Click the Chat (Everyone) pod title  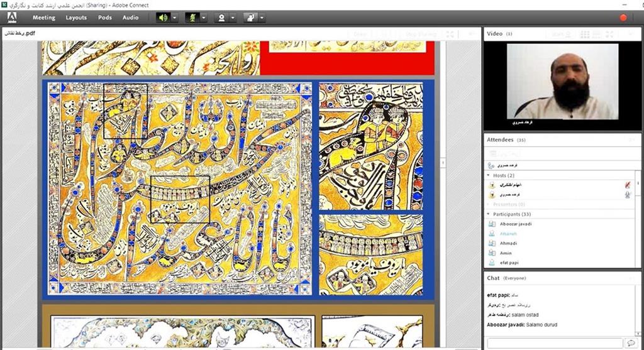506,278
